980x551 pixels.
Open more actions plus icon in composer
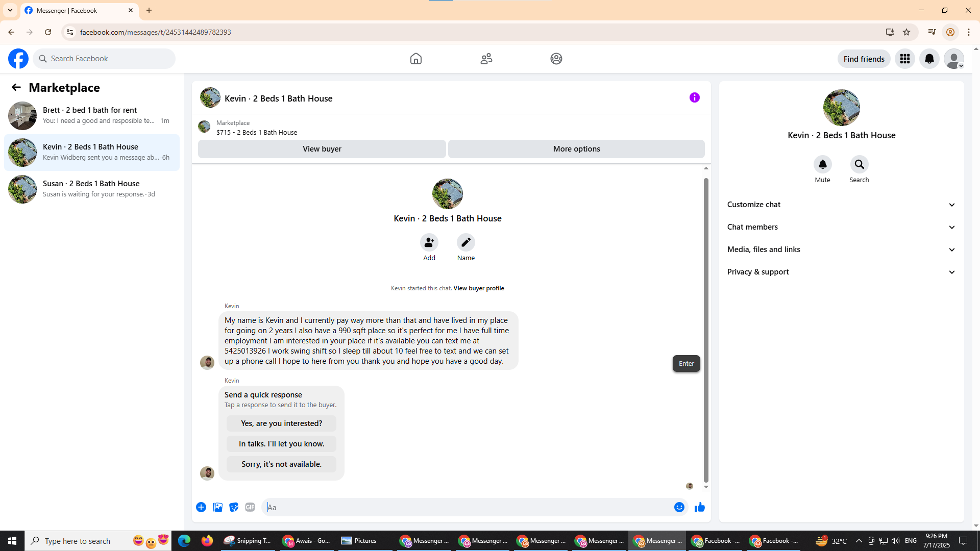(x=201, y=507)
